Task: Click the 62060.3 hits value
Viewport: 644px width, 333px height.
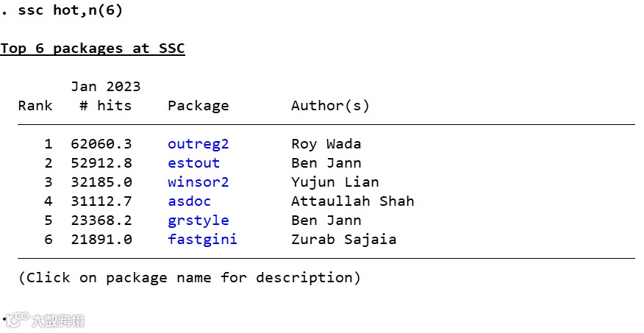Action: pos(101,144)
